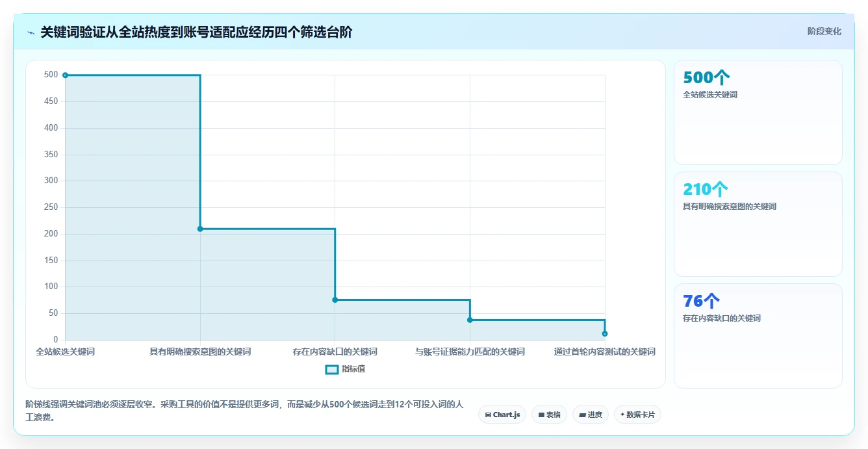Click the x-axis label 全站候选关键词
The image size is (868, 449).
click(x=65, y=352)
